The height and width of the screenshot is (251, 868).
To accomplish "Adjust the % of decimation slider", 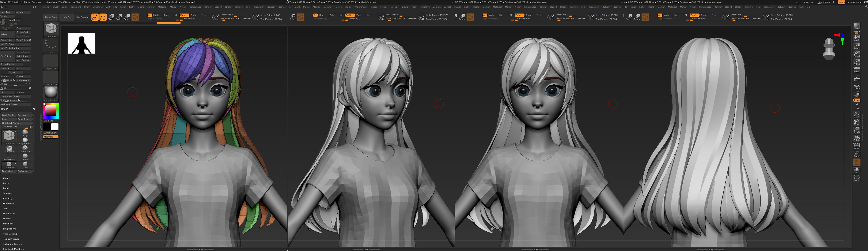I will coord(15,100).
